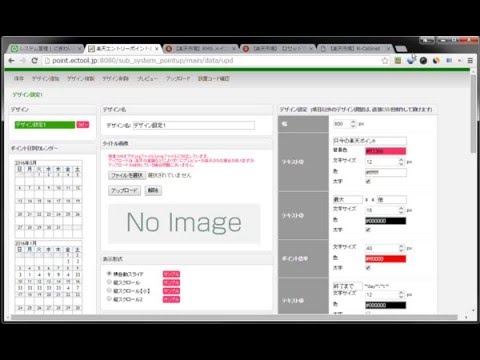This screenshot has height=360, width=480.
Task: Open the サンプル for 縦スクロール2
Action: pos(171,299)
